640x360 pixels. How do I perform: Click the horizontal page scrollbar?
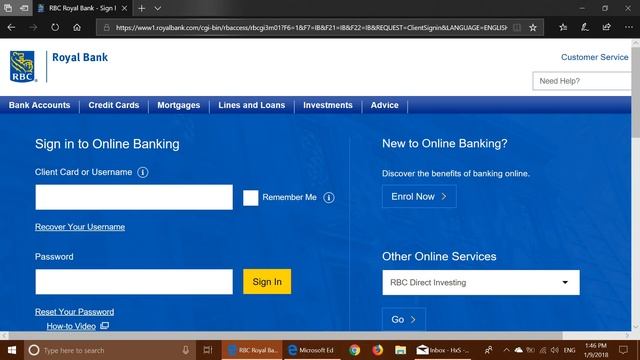coord(286,336)
